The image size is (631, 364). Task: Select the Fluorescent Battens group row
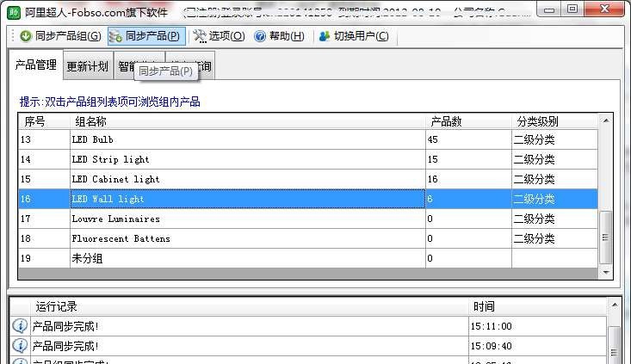(x=308, y=238)
